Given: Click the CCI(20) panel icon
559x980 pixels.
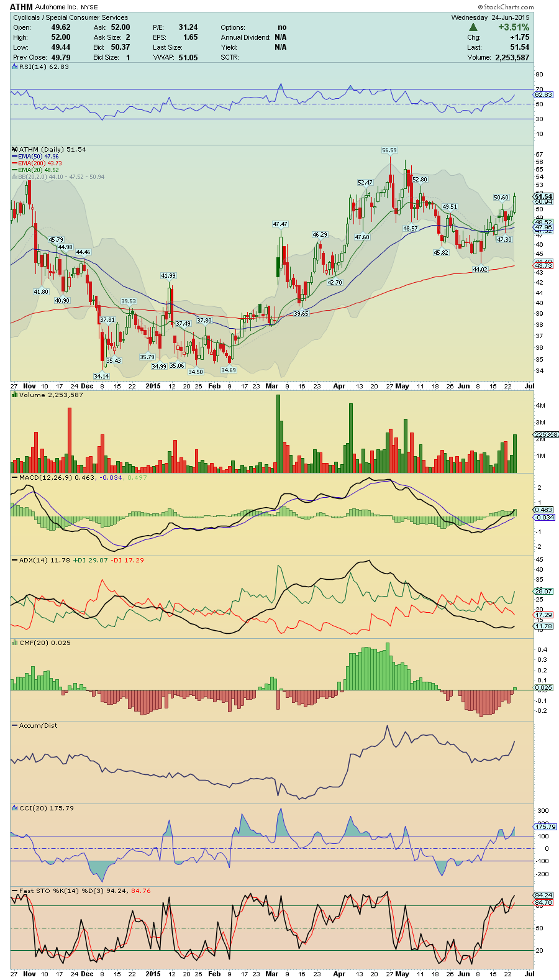Looking at the screenshot, I should coord(14,808).
